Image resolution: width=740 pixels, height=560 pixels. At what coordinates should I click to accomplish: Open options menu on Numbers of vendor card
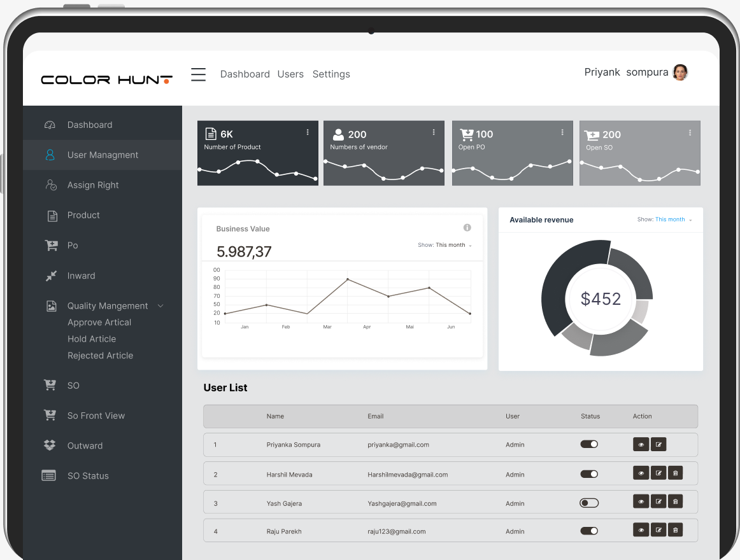point(434,132)
